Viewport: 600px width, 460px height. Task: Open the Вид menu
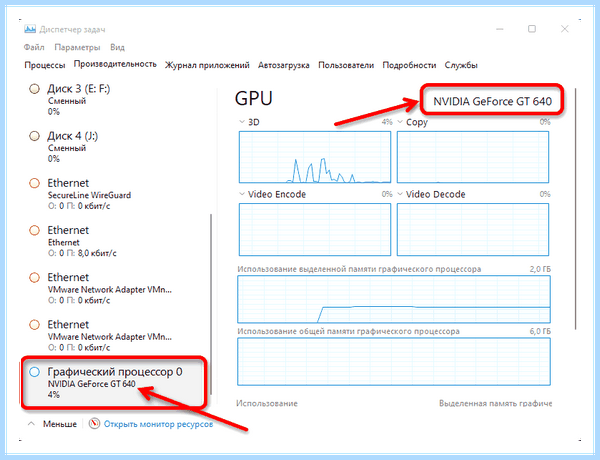pos(117,47)
